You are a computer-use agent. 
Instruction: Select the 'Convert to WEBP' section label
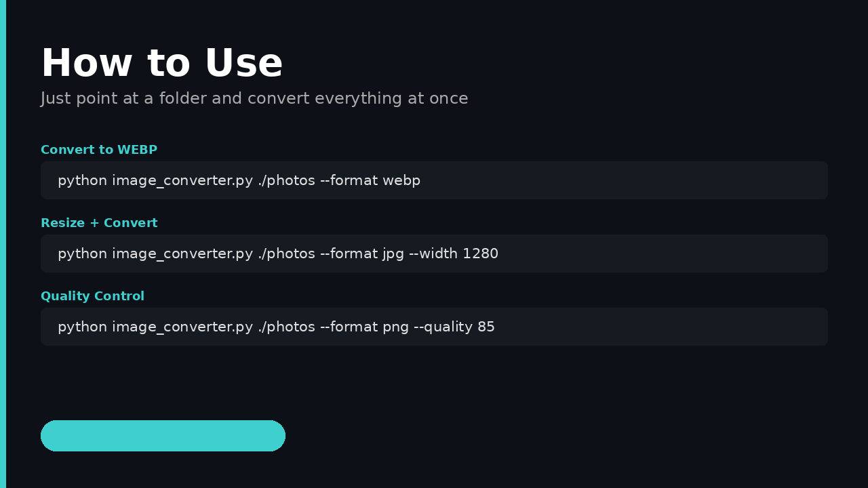(99, 150)
